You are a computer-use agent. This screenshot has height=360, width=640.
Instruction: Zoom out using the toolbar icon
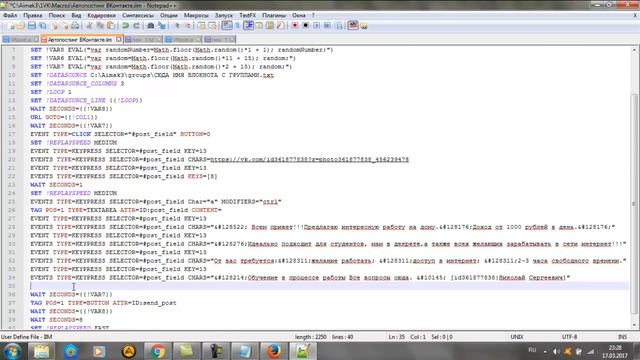click(x=187, y=26)
